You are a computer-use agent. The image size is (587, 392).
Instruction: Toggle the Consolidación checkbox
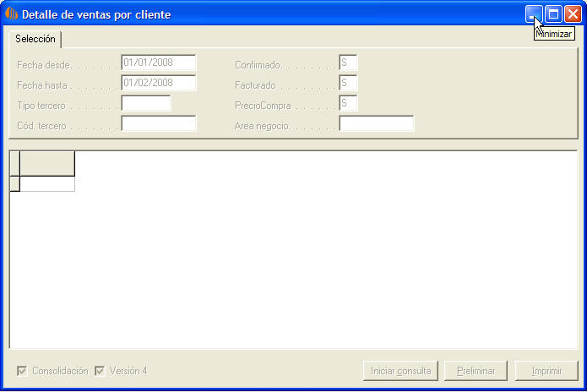22,371
